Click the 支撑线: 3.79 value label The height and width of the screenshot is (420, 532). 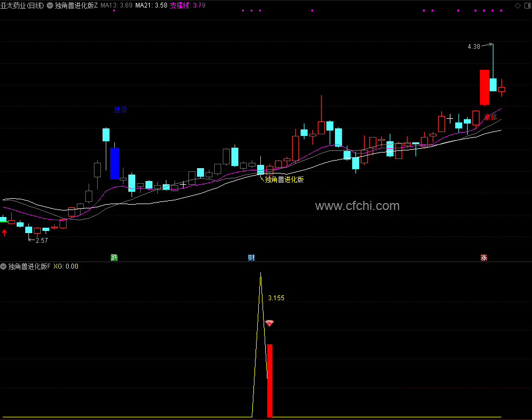(x=188, y=5)
